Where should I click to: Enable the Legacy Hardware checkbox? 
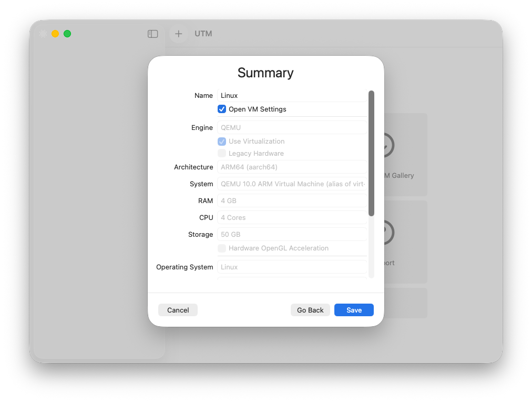(x=222, y=154)
